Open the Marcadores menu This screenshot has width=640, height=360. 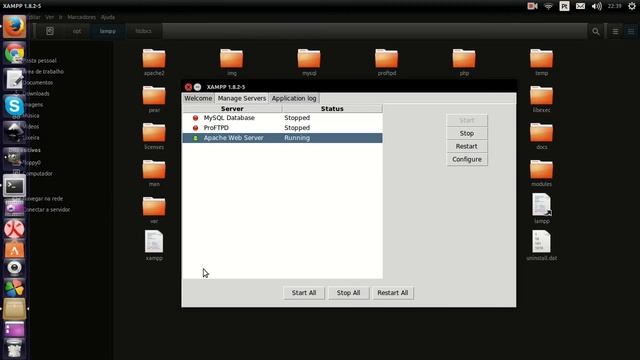click(82, 17)
